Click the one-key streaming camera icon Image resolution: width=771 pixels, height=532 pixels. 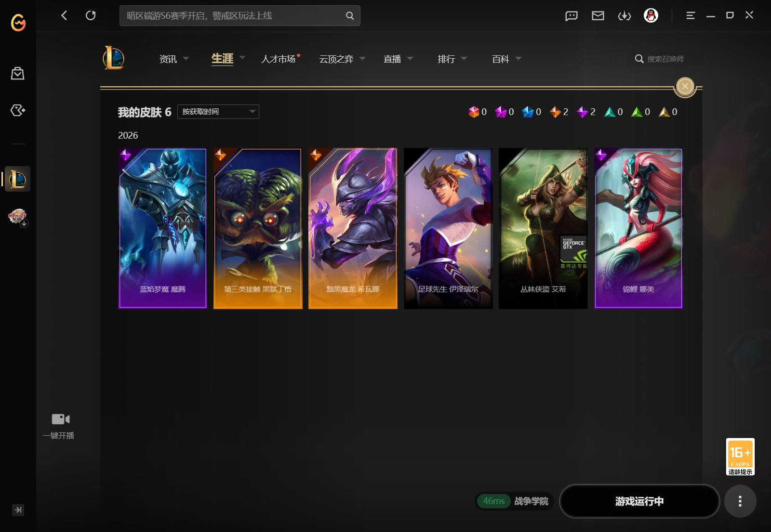(x=61, y=419)
